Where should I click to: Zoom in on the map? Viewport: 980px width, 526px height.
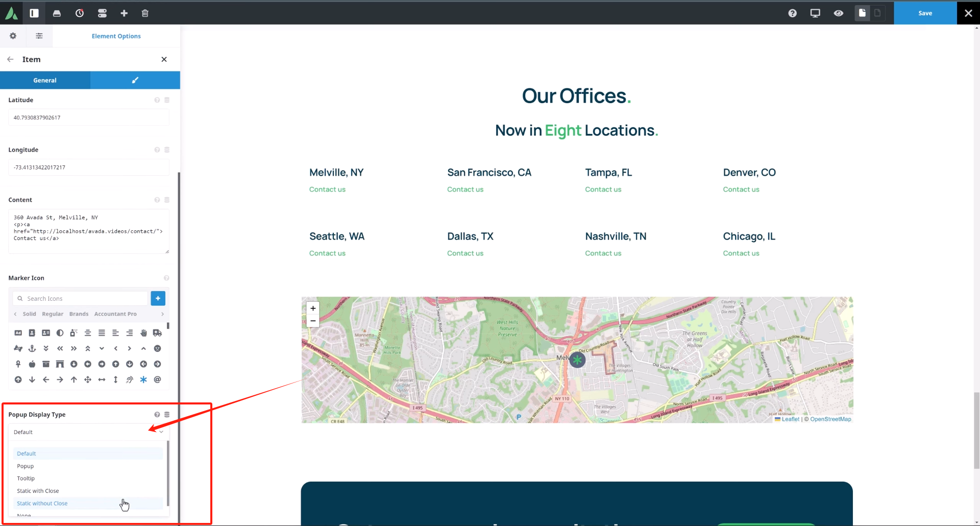[x=313, y=308]
